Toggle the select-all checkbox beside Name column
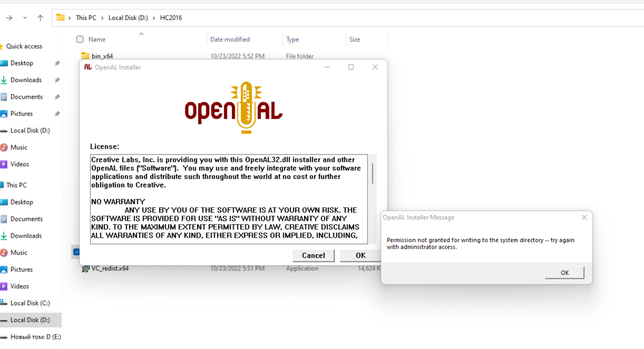Screen dimensions: 644x349 [x=80, y=39]
